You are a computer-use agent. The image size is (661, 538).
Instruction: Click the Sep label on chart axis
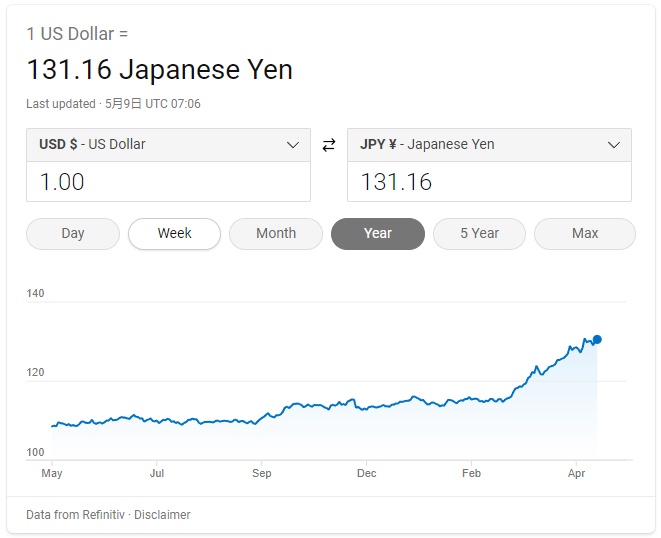[262, 473]
